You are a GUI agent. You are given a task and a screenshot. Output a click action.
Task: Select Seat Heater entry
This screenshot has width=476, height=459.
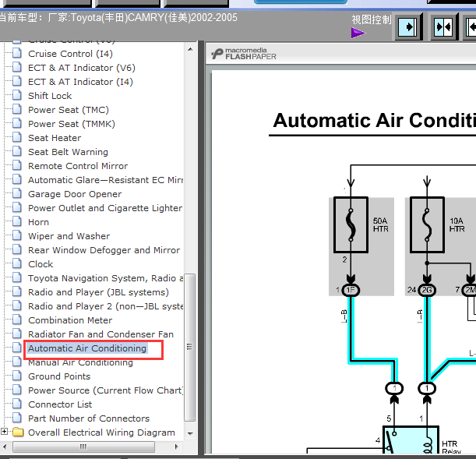tap(55, 138)
